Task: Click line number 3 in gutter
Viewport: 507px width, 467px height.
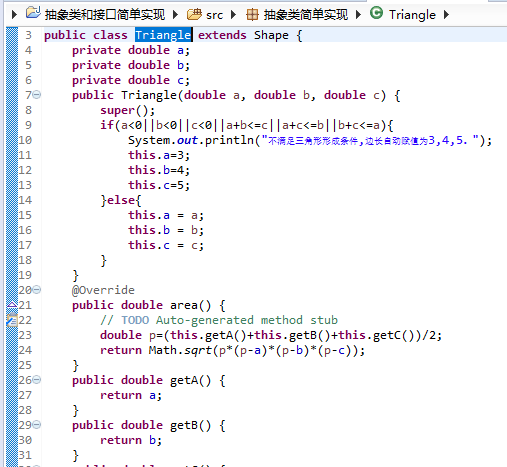Action: 28,35
